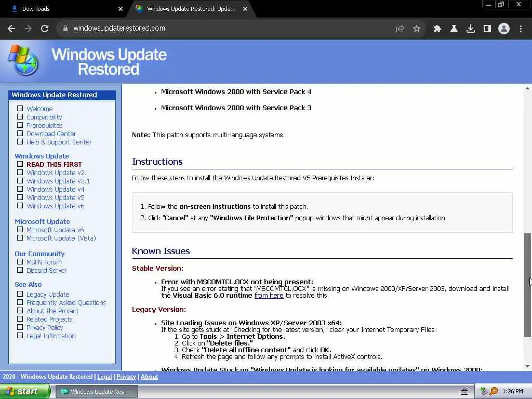This screenshot has height=399, width=532.
Task: Follow the 'from here' runtime download link
Action: tap(269, 296)
